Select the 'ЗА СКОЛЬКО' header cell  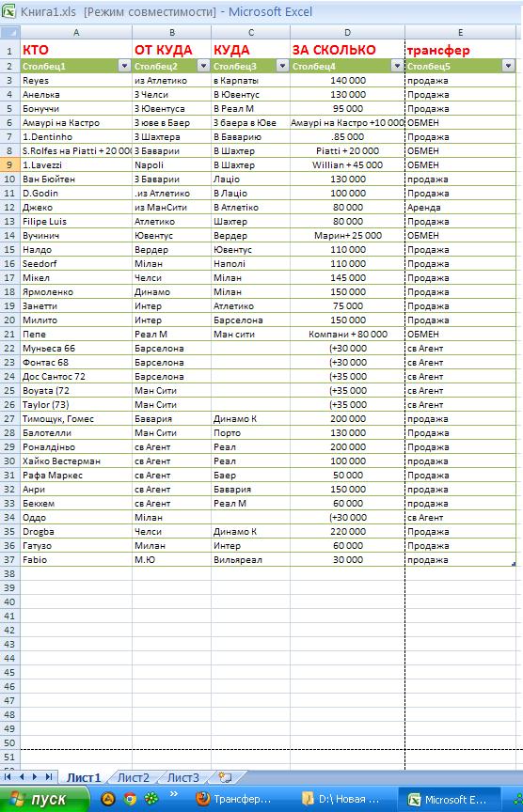[x=347, y=50]
